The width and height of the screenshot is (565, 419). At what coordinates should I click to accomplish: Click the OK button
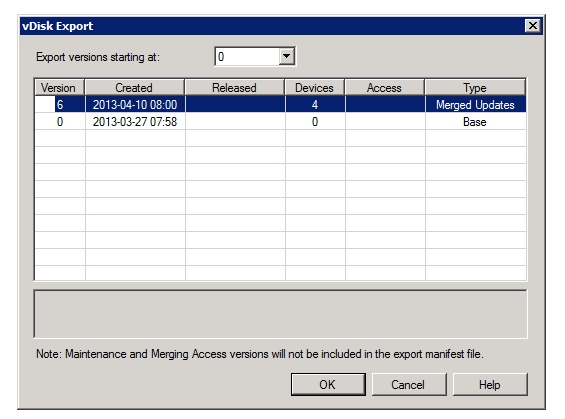(x=328, y=384)
